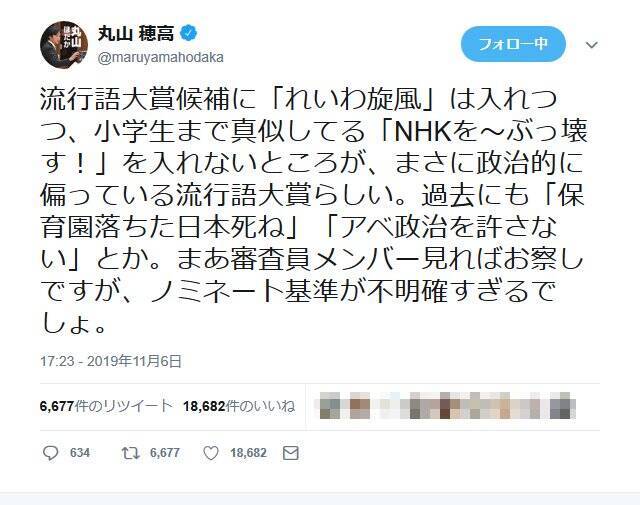Click the direct message envelope icon
Viewport: 640px width, 505px height.
(x=291, y=453)
